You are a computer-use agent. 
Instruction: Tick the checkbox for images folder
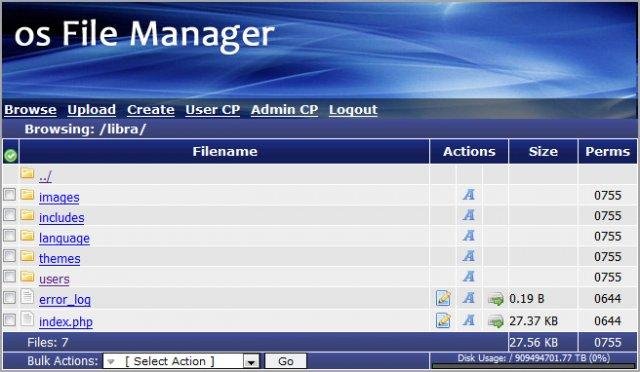[x=9, y=195]
